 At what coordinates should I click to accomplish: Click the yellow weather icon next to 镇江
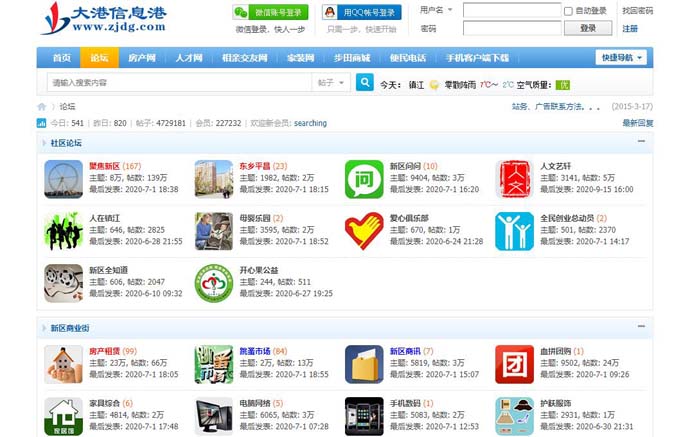pos(434,85)
